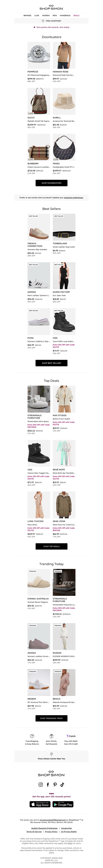Screen dimensions: 103x868
Task: Click the SHOP BEST SELLERS button
Action: point(51,363)
